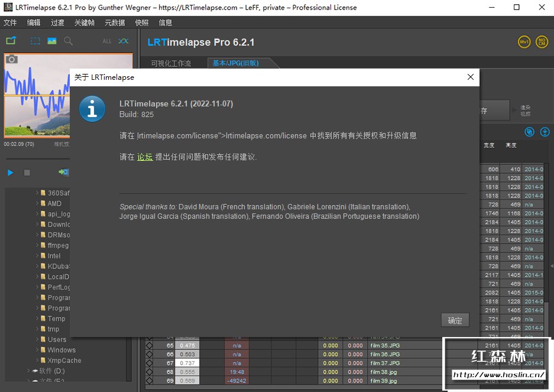Click the preview image thumbnail
The height and width of the screenshot is (392, 554).
[37, 95]
